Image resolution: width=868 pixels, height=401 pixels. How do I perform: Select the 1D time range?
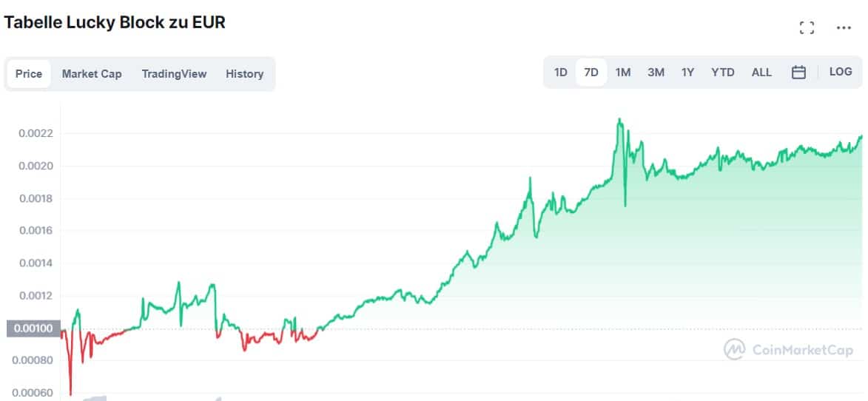point(560,73)
